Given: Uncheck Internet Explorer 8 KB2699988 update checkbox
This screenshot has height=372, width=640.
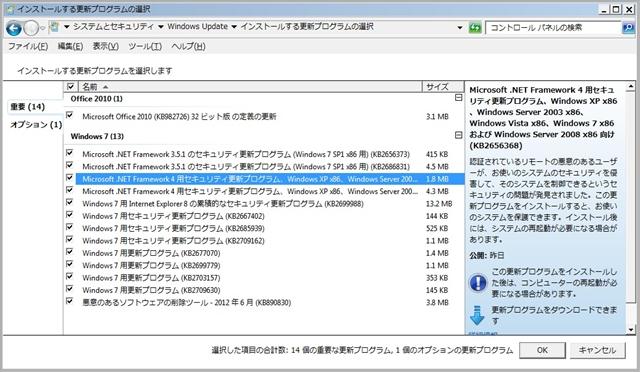Looking at the screenshot, I should pos(69,203).
